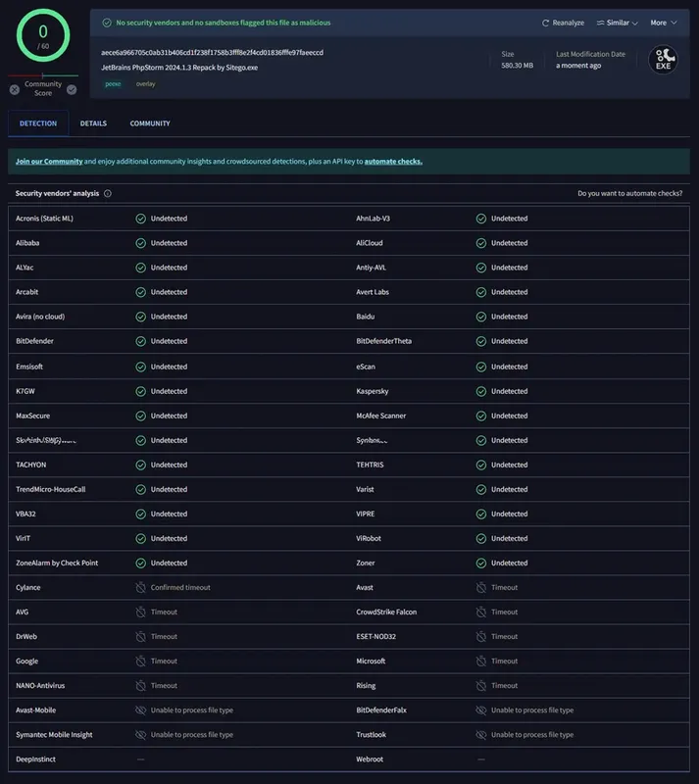Click Symantec Mobile Insight unable to process icon
Screen dimensions: 699x784
140,734
